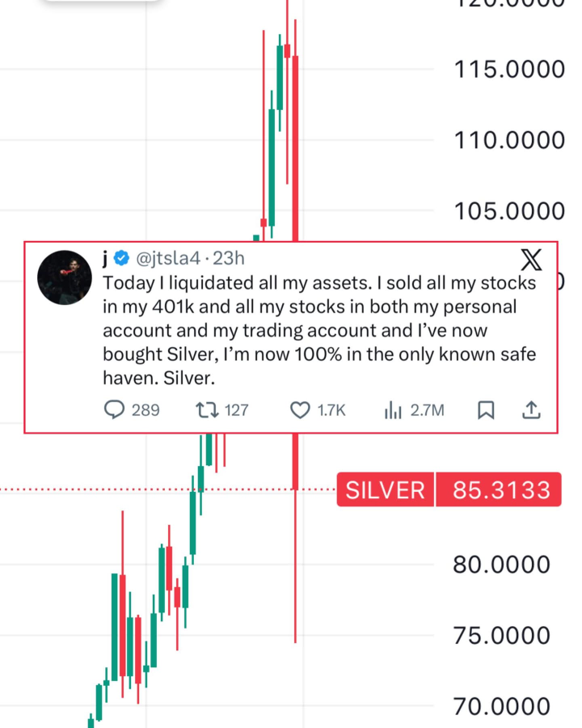Image resolution: width=582 pixels, height=728 pixels.
Task: Click the 115.0000 price axis label
Action: (x=508, y=69)
